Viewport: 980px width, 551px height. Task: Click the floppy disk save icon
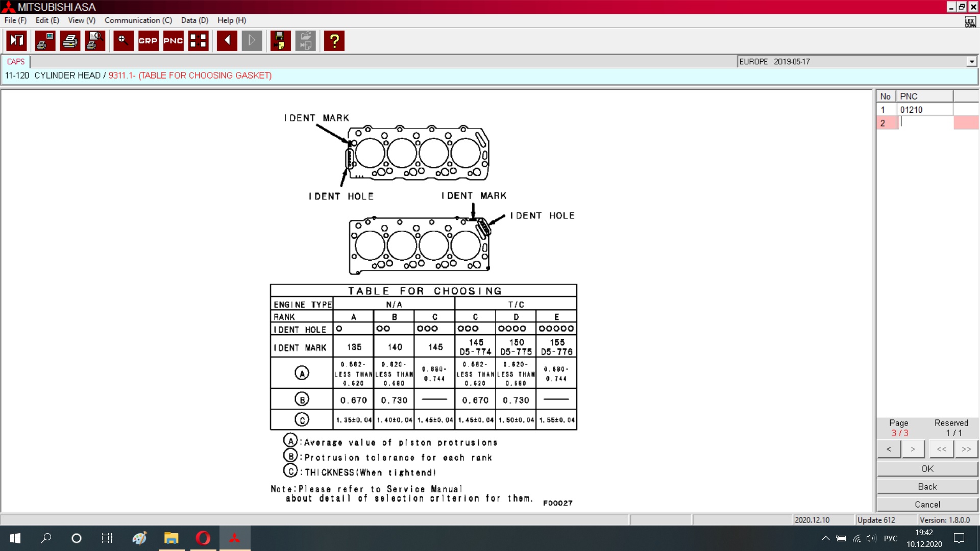click(280, 41)
